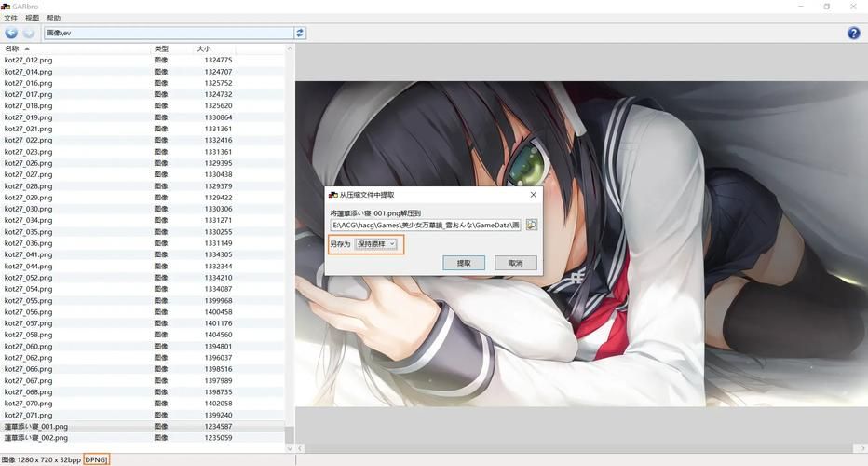
Task: Open the 另存为 format dropdown
Action: (x=376, y=244)
